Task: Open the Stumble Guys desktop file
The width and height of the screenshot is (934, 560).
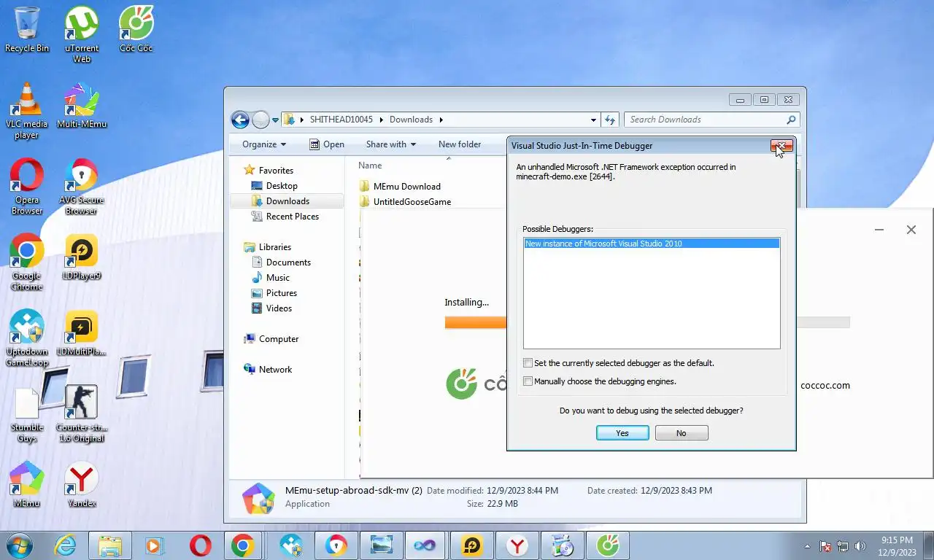Action: [27, 414]
